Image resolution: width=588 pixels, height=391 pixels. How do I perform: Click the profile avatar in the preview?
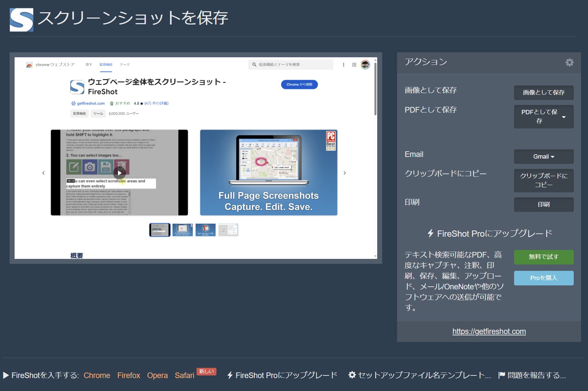pos(365,65)
